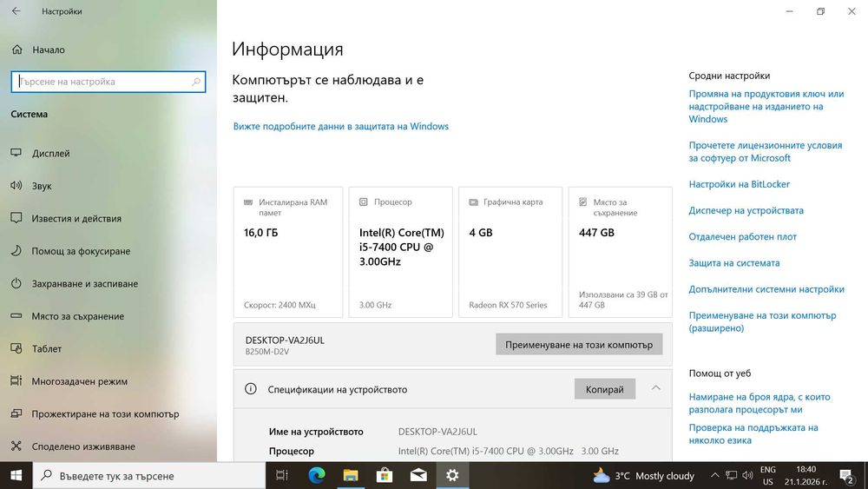Collapse Спецификации на устройството section chevron
Screen dimensions: 868x489
pyautogui.click(x=656, y=388)
